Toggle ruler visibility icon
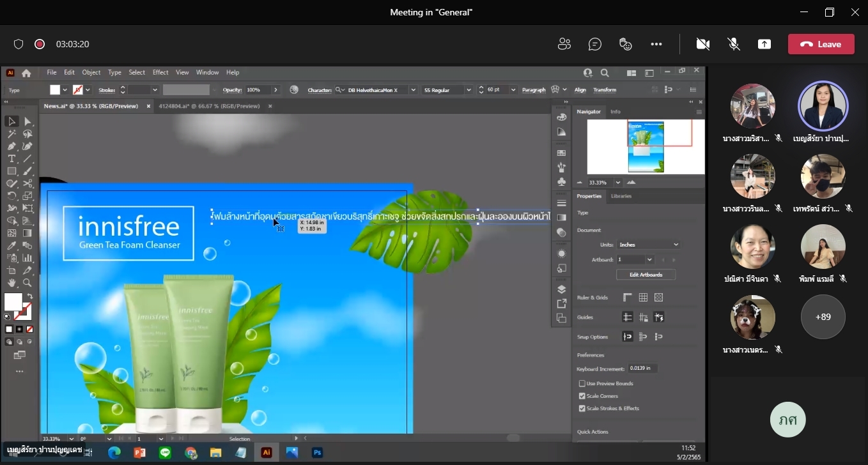 coord(628,297)
